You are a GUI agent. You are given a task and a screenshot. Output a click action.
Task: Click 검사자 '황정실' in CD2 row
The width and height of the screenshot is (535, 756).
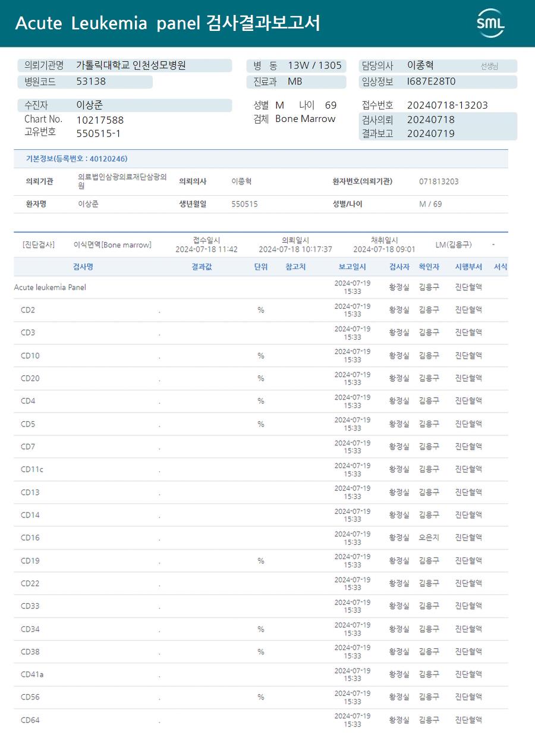pos(399,310)
